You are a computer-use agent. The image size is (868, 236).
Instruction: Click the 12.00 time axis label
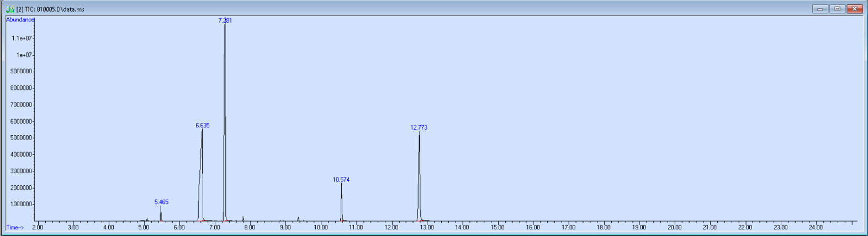(x=391, y=227)
